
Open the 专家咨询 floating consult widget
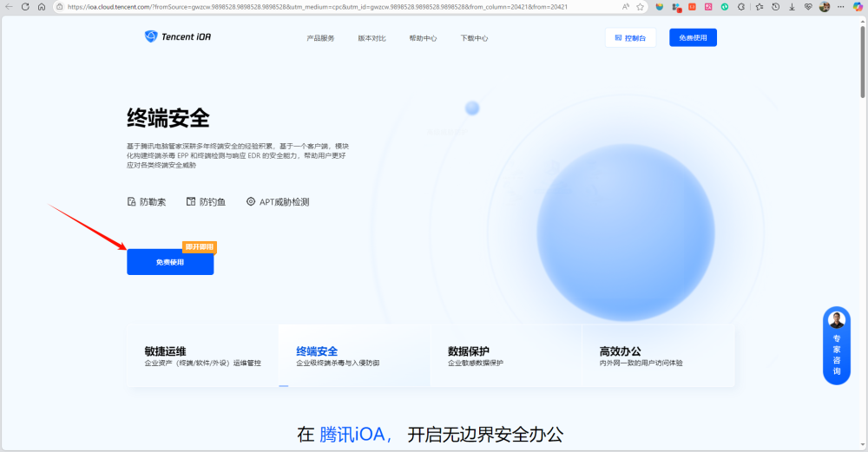point(837,345)
